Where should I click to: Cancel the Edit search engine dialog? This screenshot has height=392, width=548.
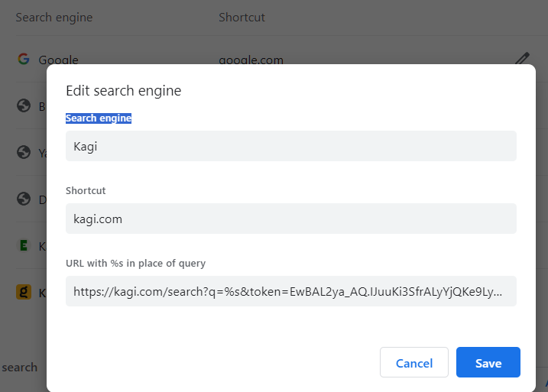tap(414, 362)
